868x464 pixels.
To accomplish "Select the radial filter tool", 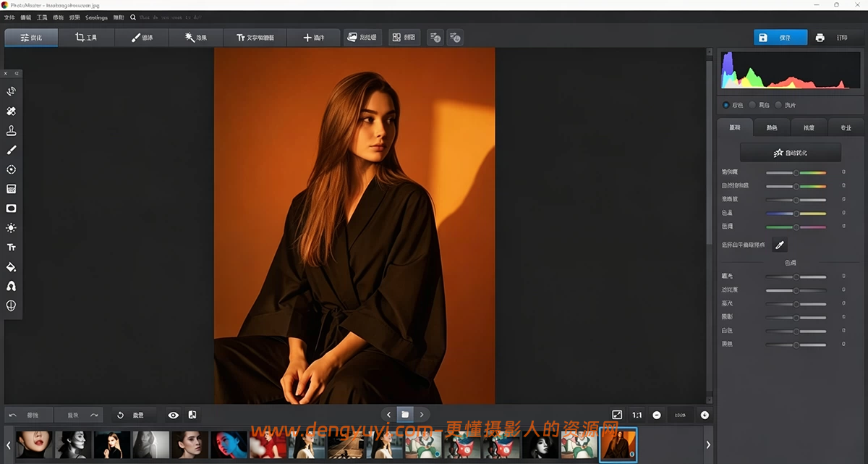I will [12, 169].
